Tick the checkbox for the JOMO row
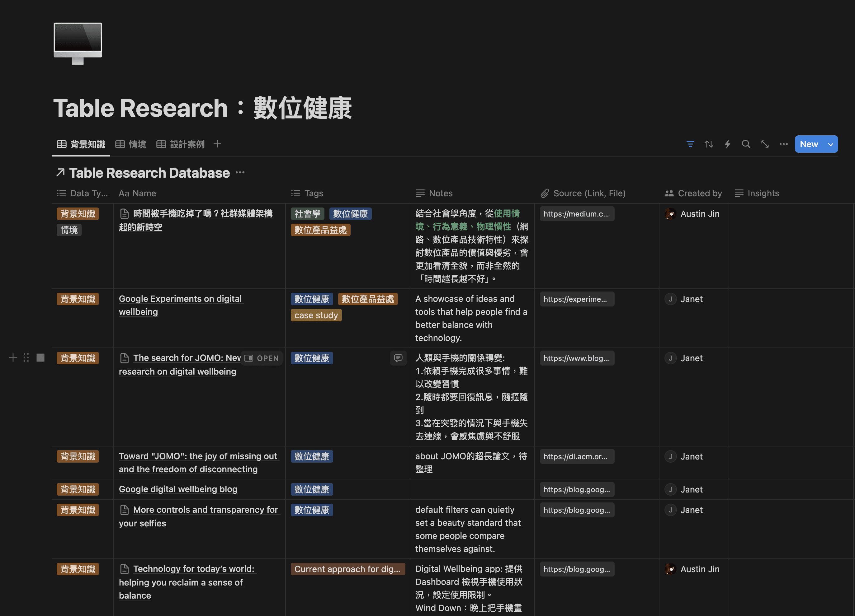Image resolution: width=855 pixels, height=616 pixels. [x=40, y=357]
